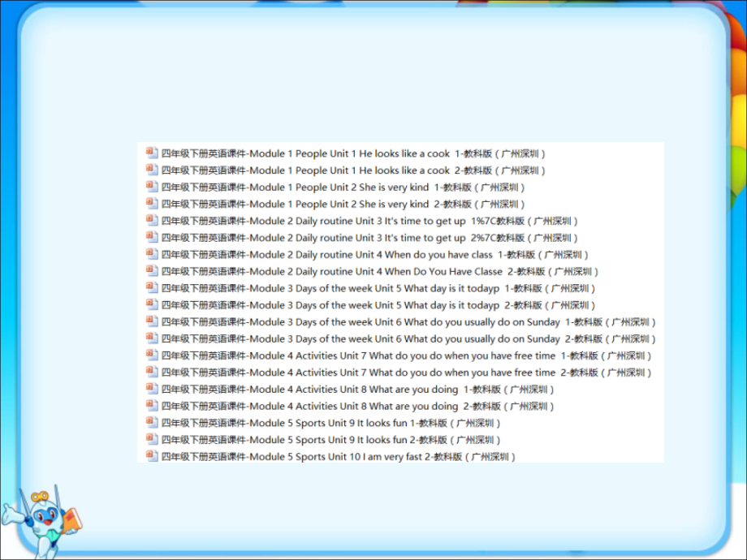Select the icon beside I am very fast 2

click(x=151, y=456)
